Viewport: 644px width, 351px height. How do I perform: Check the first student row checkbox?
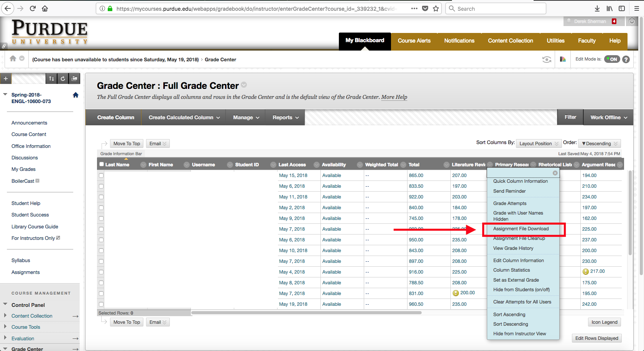click(101, 175)
